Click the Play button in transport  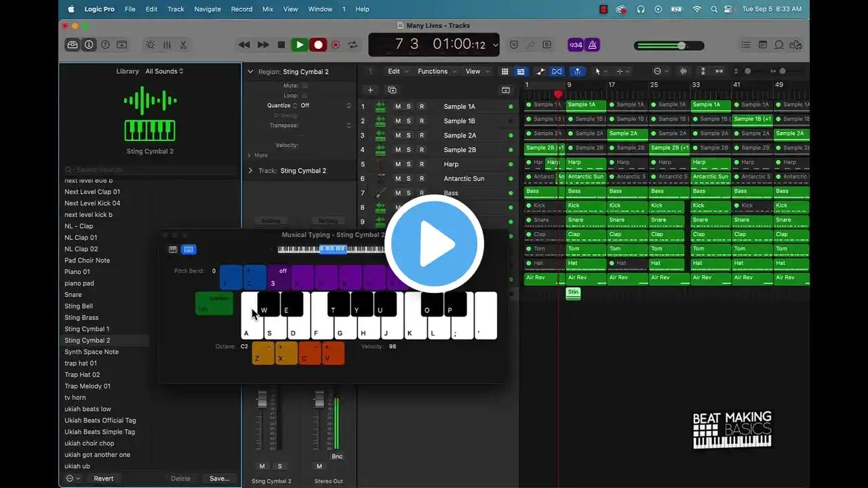[x=299, y=45]
